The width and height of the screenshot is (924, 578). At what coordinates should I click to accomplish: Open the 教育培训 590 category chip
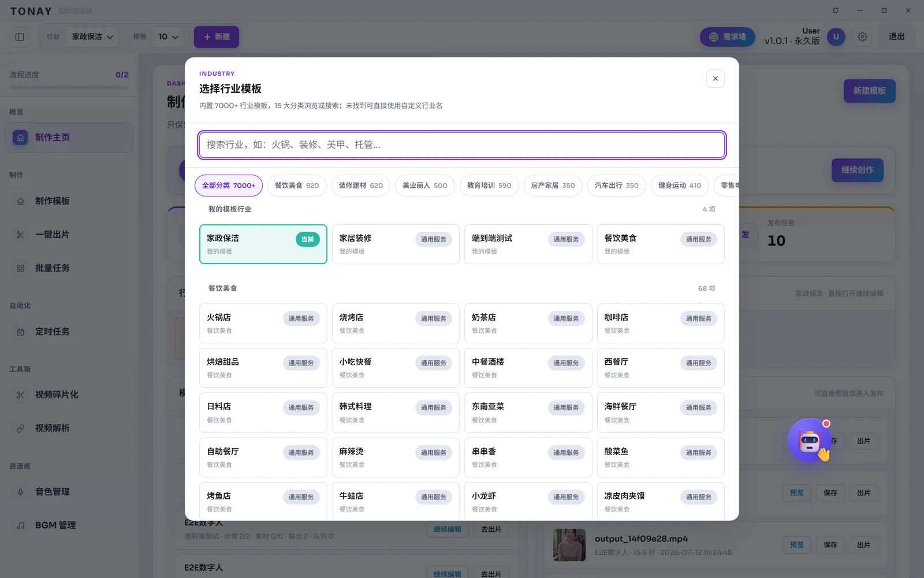coord(489,186)
